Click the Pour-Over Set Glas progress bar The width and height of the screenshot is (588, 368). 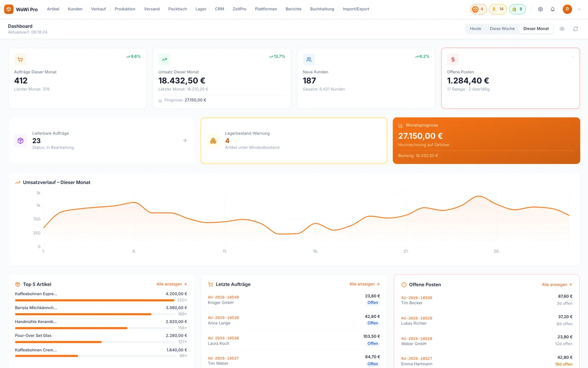[x=95, y=342]
